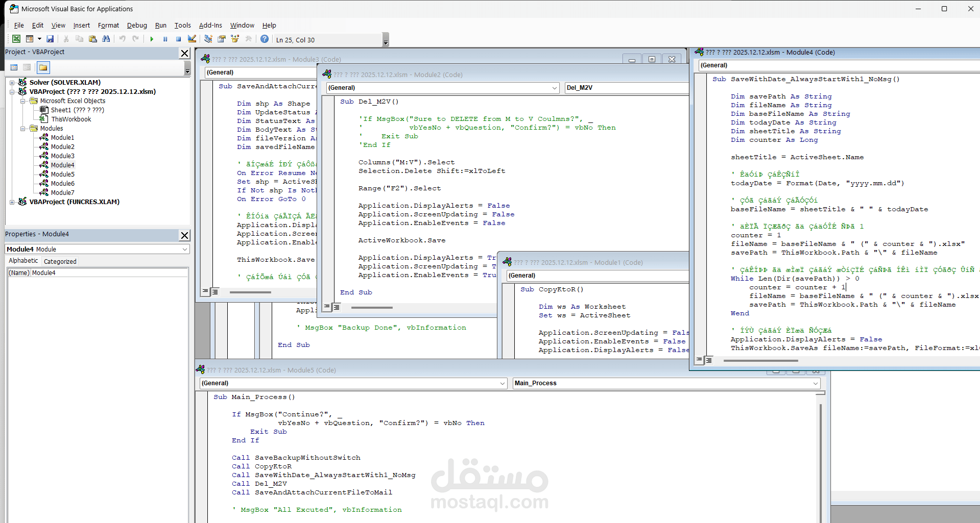Image resolution: width=980 pixels, height=523 pixels.
Task: Save the workbook with the floppy icon
Action: 50,39
